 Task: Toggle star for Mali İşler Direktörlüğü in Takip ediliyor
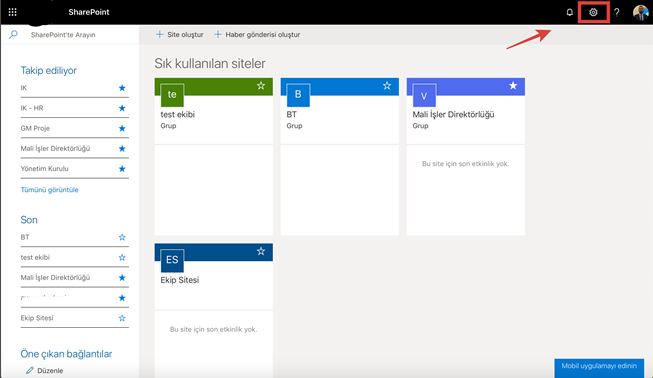point(122,149)
